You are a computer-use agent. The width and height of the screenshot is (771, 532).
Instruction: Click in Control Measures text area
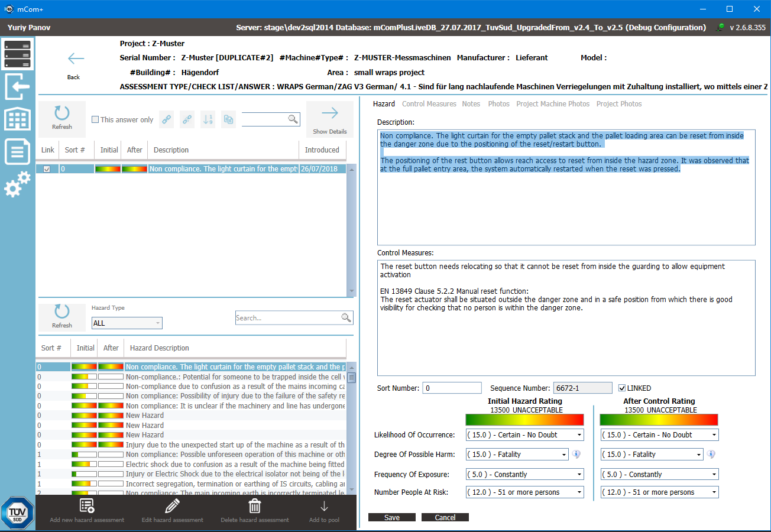tap(566, 318)
